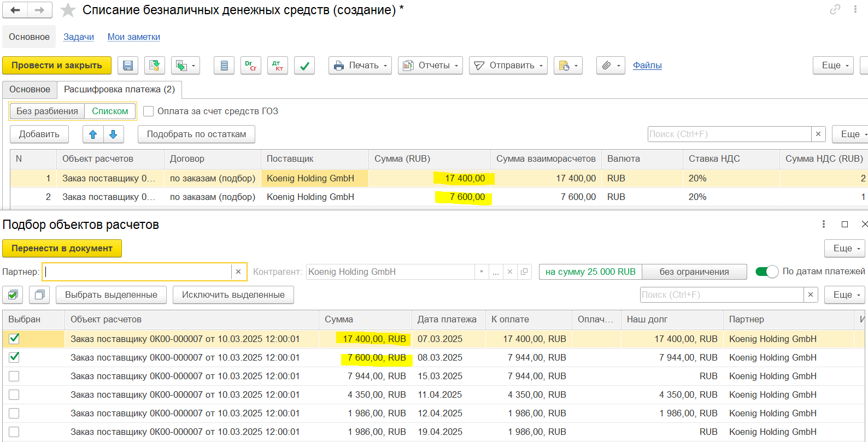The height and width of the screenshot is (442, 868).
Task: Click into the Партнер input field
Action: click(137, 272)
